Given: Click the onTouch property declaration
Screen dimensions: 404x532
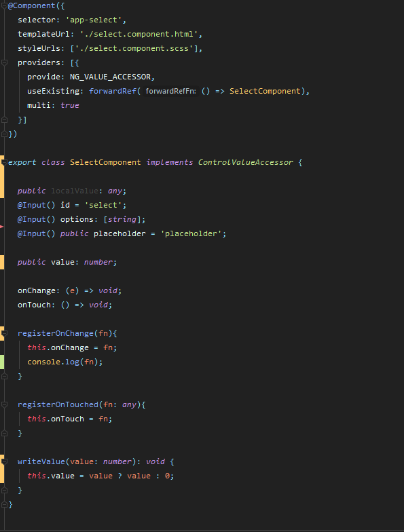Looking at the screenshot, I should (x=34, y=305).
